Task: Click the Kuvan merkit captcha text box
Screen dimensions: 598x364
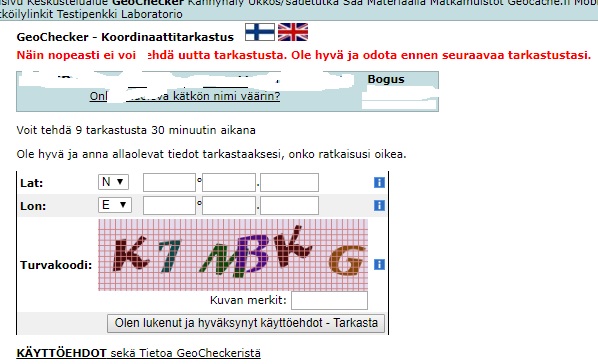Action: [x=330, y=301]
